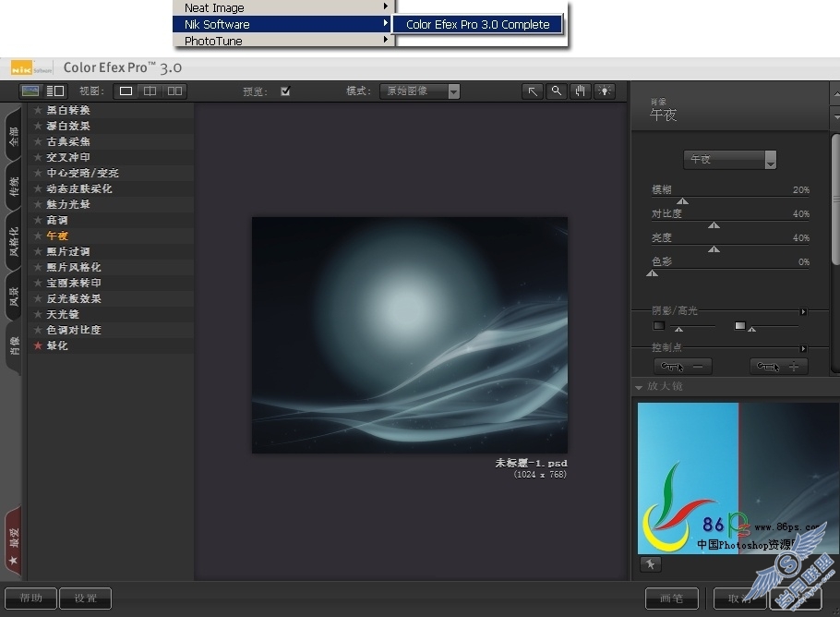Adjust the 对比度 contrast slider handle
This screenshot has width=840, height=617.
coord(714,225)
